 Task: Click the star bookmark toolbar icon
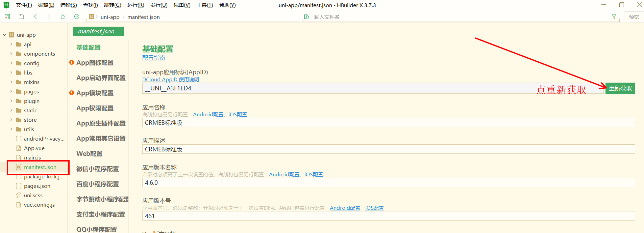(x=63, y=17)
